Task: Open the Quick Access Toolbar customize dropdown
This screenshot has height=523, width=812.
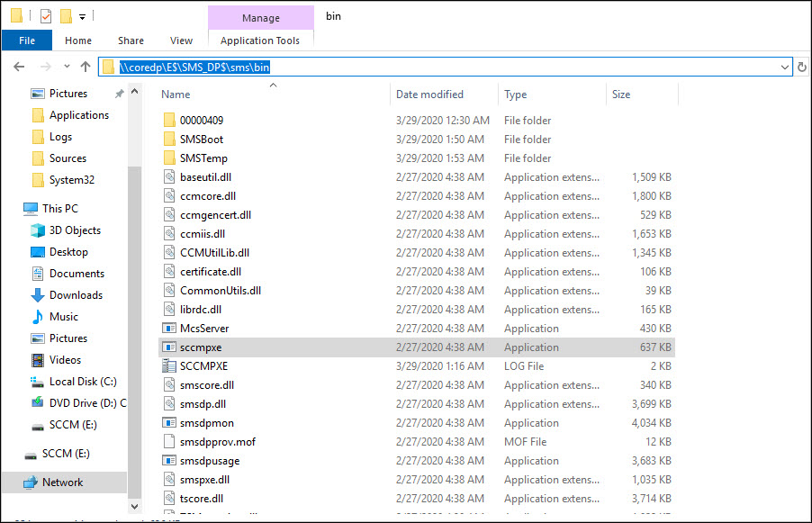Action: click(x=83, y=16)
